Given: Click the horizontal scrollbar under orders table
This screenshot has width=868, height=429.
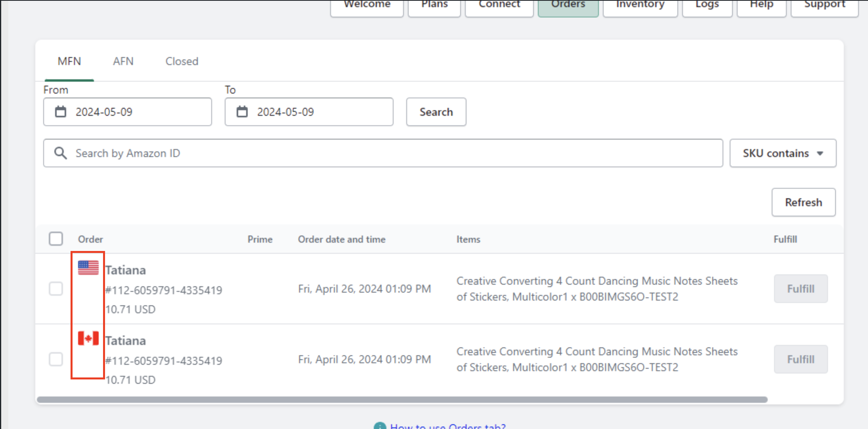Looking at the screenshot, I should click(x=401, y=400).
